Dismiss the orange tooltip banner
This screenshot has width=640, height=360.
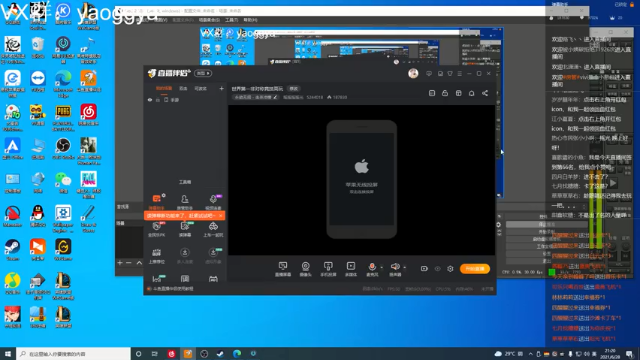(220, 216)
